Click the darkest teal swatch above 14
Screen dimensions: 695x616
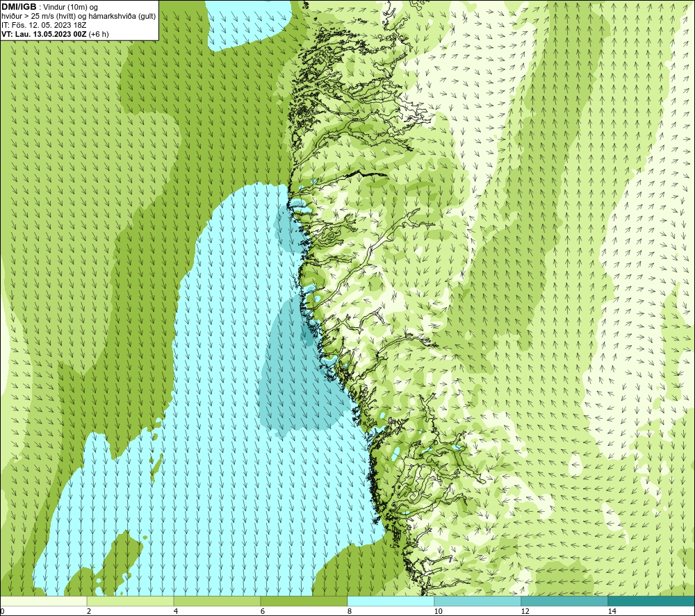[x=652, y=601]
